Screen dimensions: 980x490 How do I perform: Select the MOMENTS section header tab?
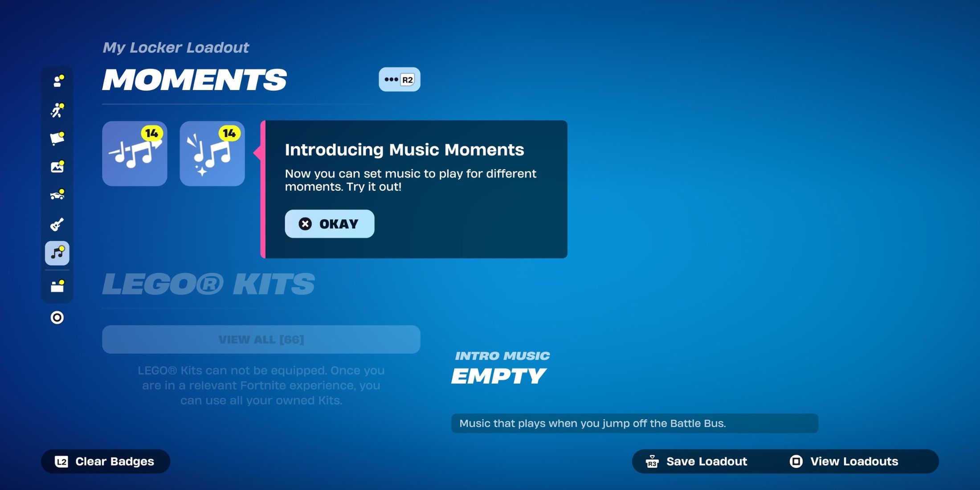pos(194,79)
